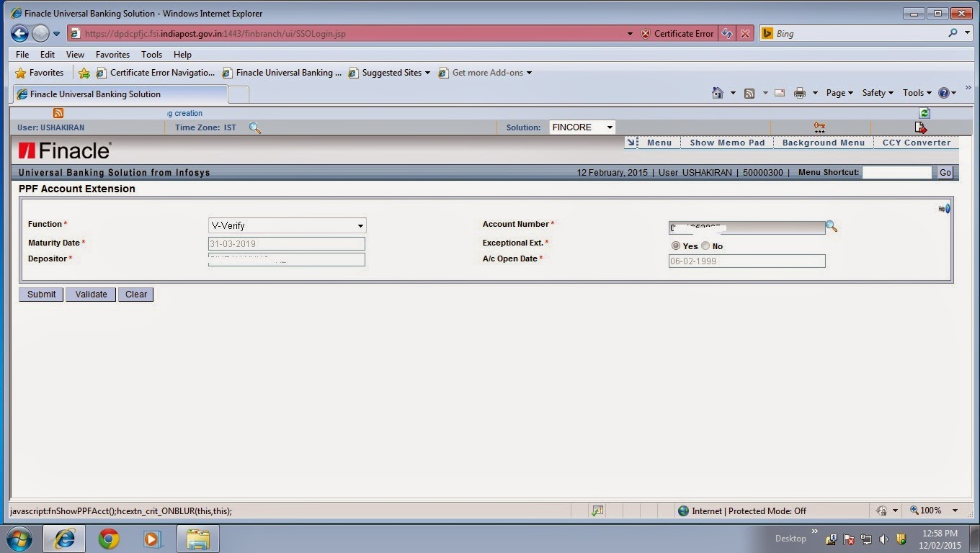Go back using IE back arrow

tap(19, 33)
